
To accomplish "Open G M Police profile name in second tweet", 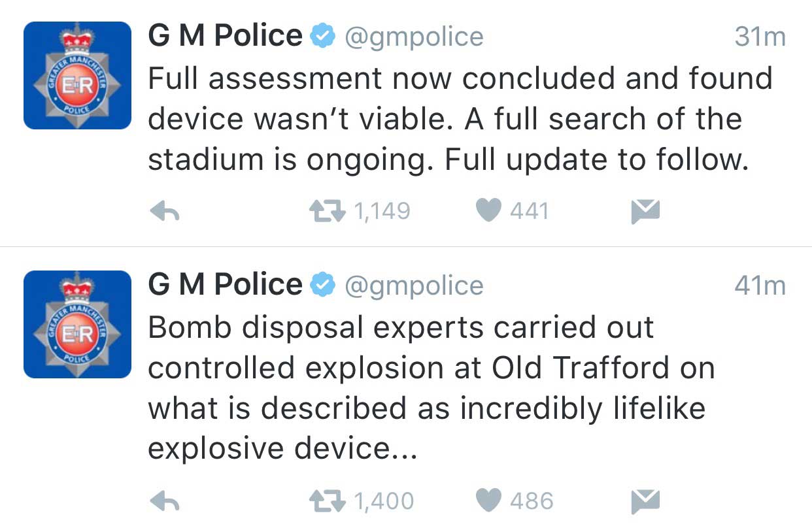I will 226,285.
